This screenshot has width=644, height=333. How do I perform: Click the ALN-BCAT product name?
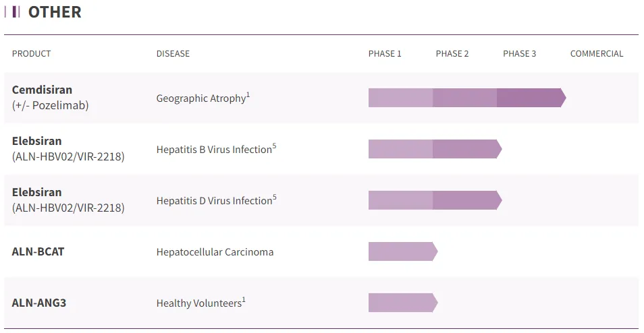pos(38,251)
